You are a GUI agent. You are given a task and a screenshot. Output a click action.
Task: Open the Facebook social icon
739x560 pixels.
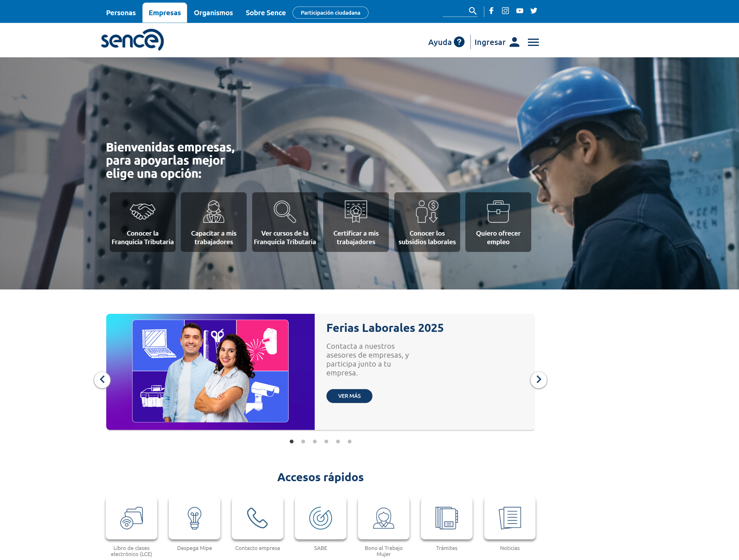click(x=491, y=11)
